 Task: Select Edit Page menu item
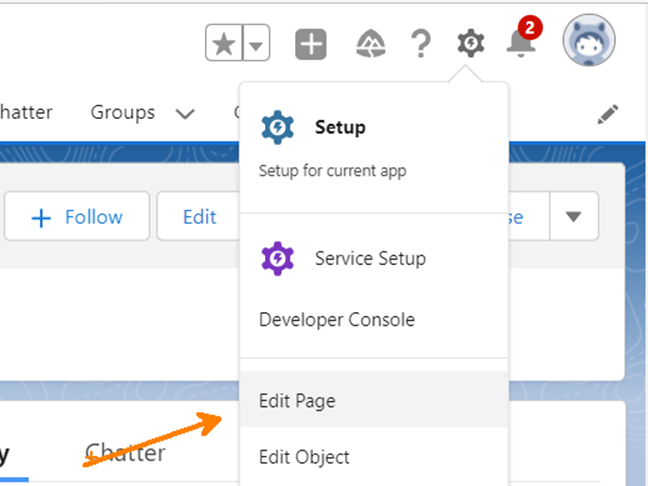coord(297,401)
